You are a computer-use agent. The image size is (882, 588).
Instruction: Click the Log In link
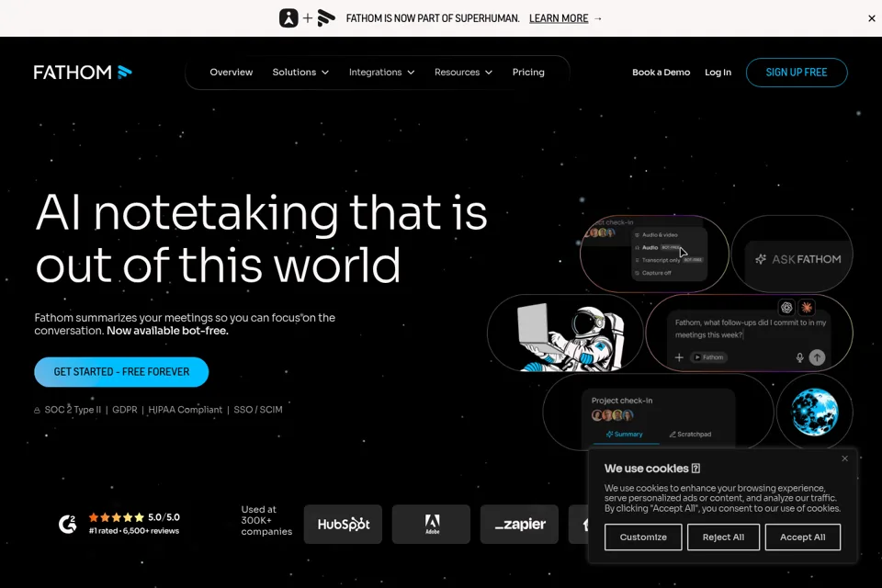[718, 72]
